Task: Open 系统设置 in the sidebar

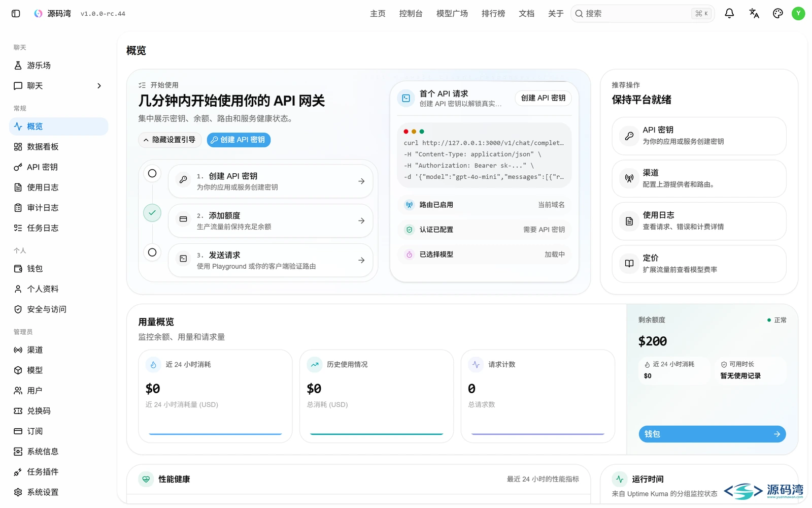Action: pos(59,492)
